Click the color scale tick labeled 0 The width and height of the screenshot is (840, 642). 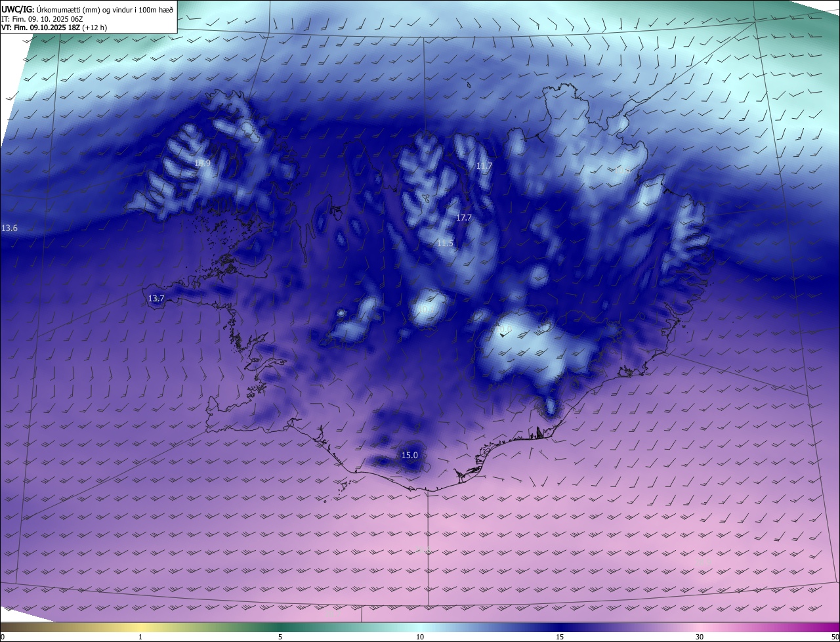[3, 637]
